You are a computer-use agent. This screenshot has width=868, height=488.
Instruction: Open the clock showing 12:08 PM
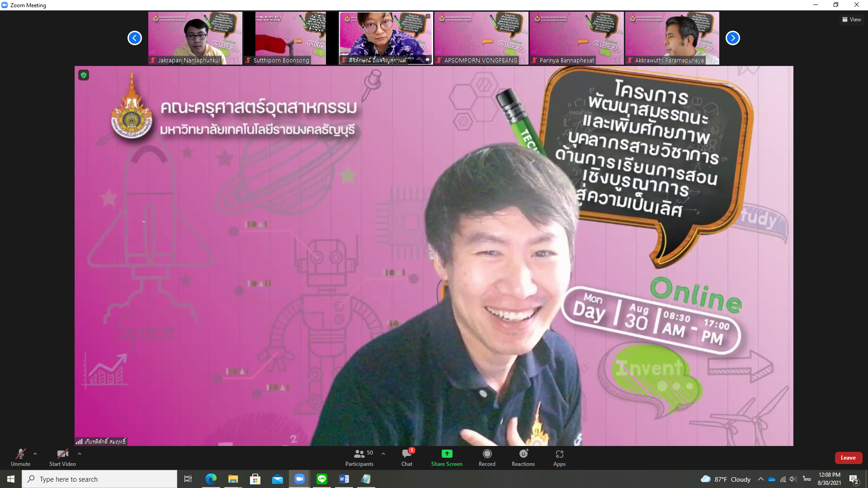coord(829,479)
